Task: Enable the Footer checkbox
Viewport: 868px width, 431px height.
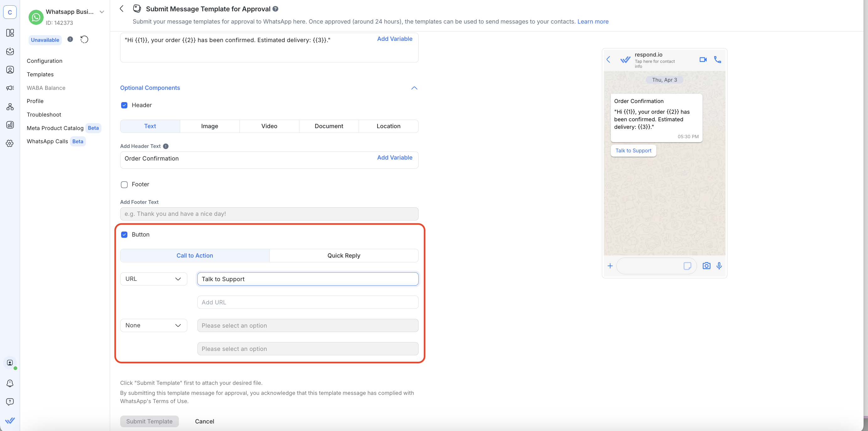Action: pyautogui.click(x=124, y=184)
